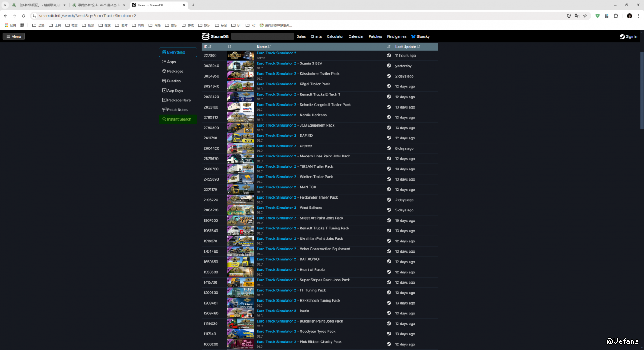Sort results by Last Update column
The height and width of the screenshot is (350, 644).
pos(407,47)
